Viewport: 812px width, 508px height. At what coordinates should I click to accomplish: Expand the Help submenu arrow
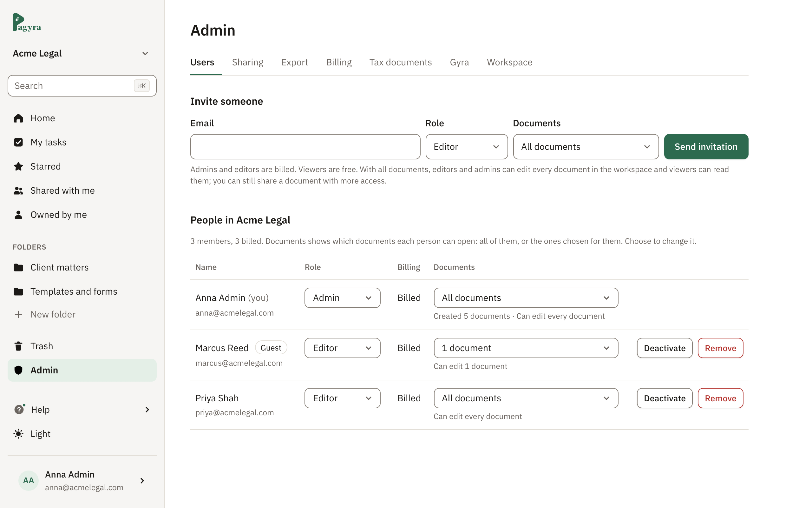147,410
